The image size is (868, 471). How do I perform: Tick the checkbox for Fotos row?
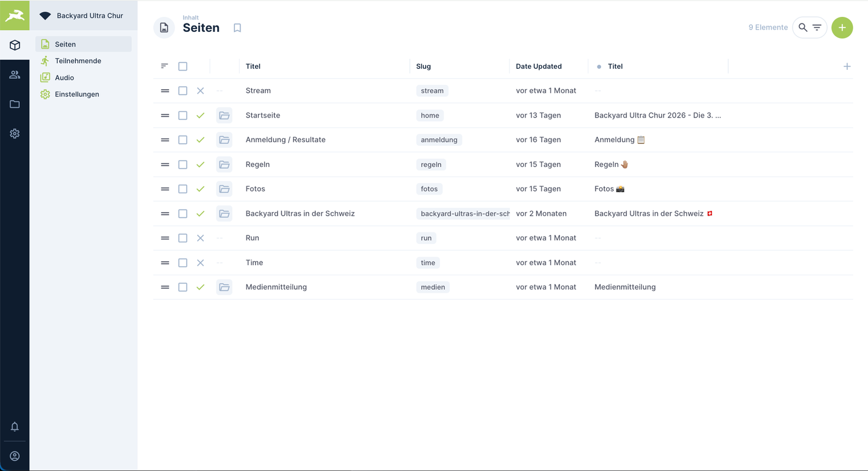tap(183, 189)
